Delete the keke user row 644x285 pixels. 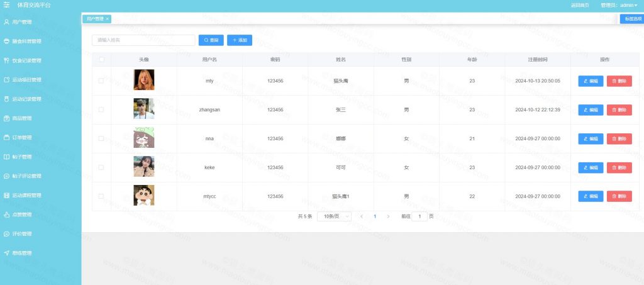(619, 167)
